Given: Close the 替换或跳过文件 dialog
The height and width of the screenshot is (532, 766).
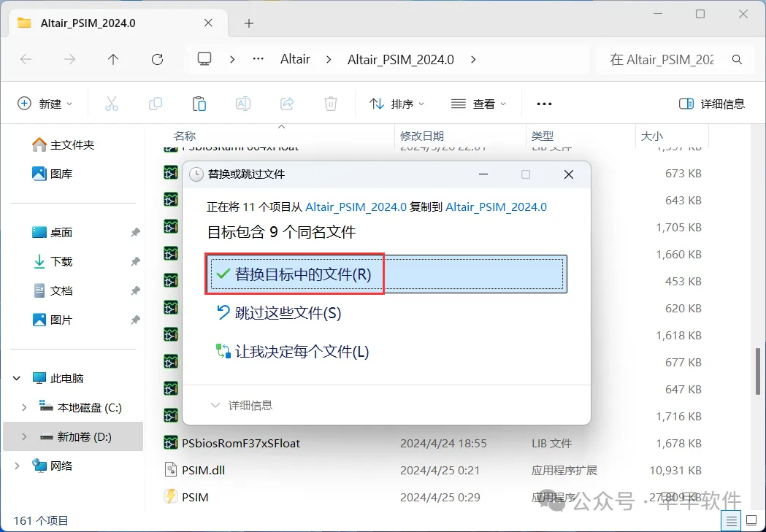Looking at the screenshot, I should [x=569, y=174].
